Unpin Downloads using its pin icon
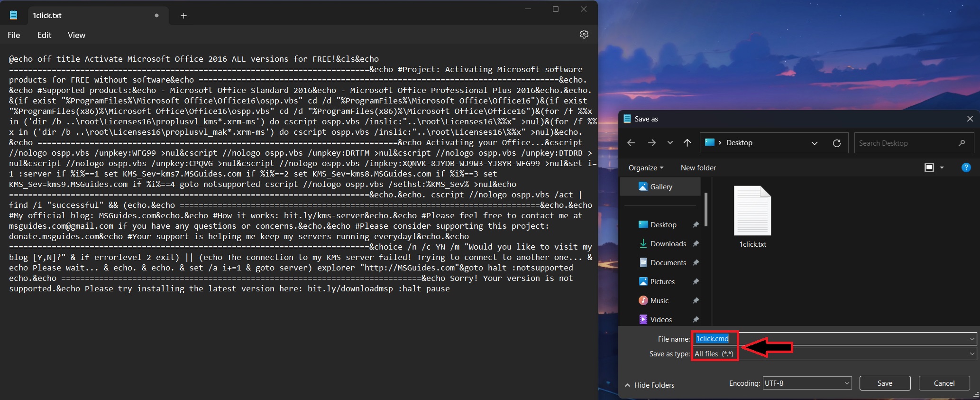Image resolution: width=980 pixels, height=400 pixels. [x=696, y=244]
